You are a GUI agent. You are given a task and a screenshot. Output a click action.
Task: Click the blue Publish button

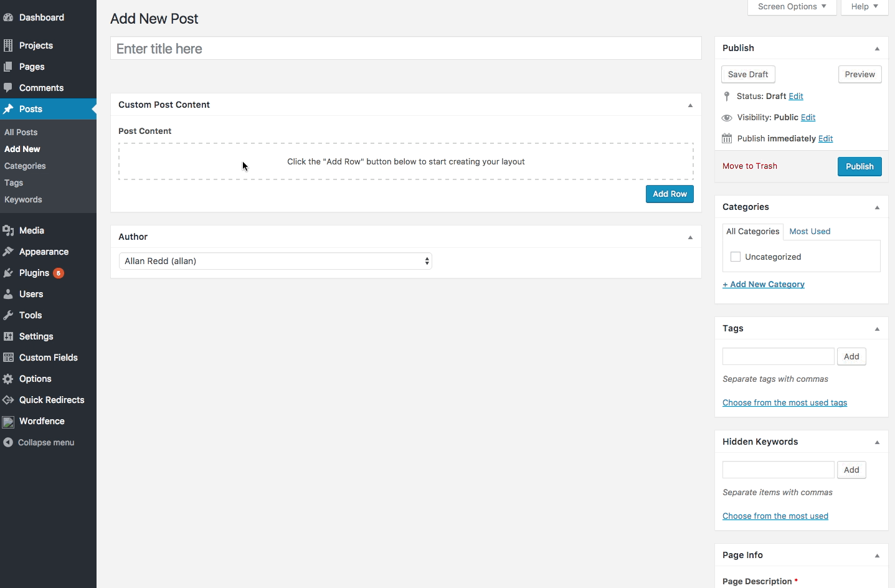tap(859, 166)
